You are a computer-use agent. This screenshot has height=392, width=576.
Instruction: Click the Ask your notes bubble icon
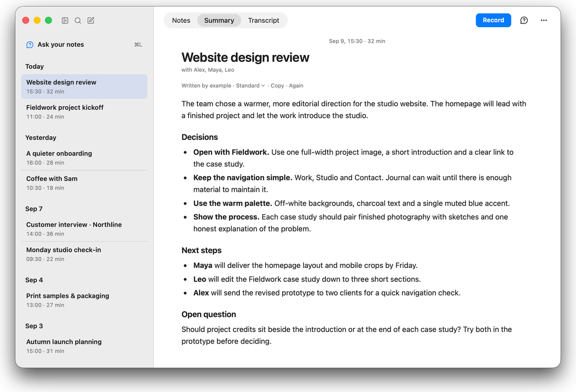(30, 45)
